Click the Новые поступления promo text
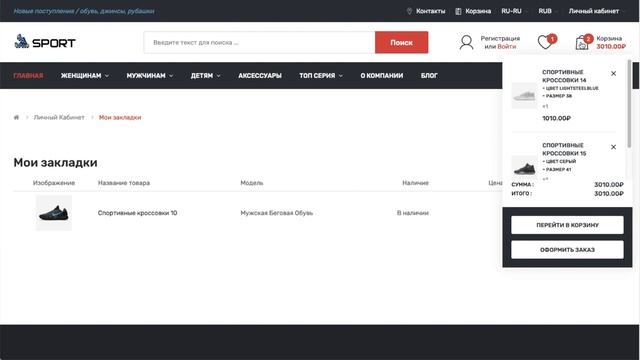Image resolution: width=640 pixels, height=360 pixels. (84, 11)
